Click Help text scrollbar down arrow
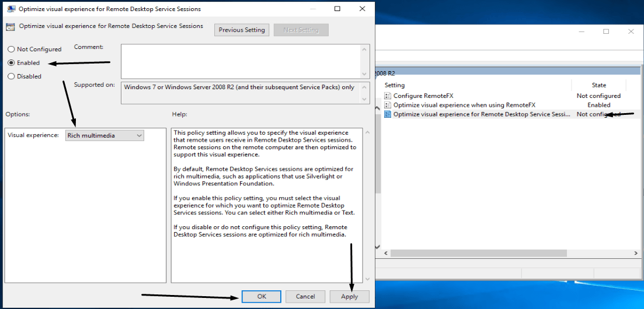This screenshot has width=644, height=309. [x=366, y=279]
